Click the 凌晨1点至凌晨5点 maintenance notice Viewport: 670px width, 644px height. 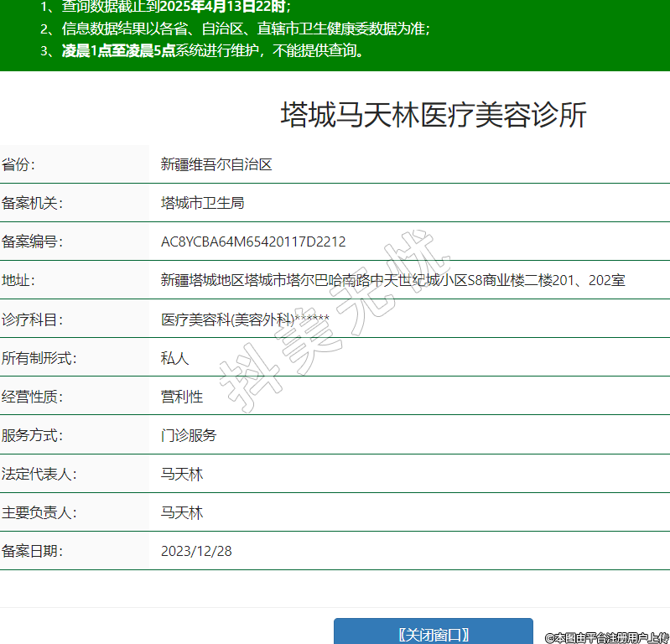click(118, 50)
